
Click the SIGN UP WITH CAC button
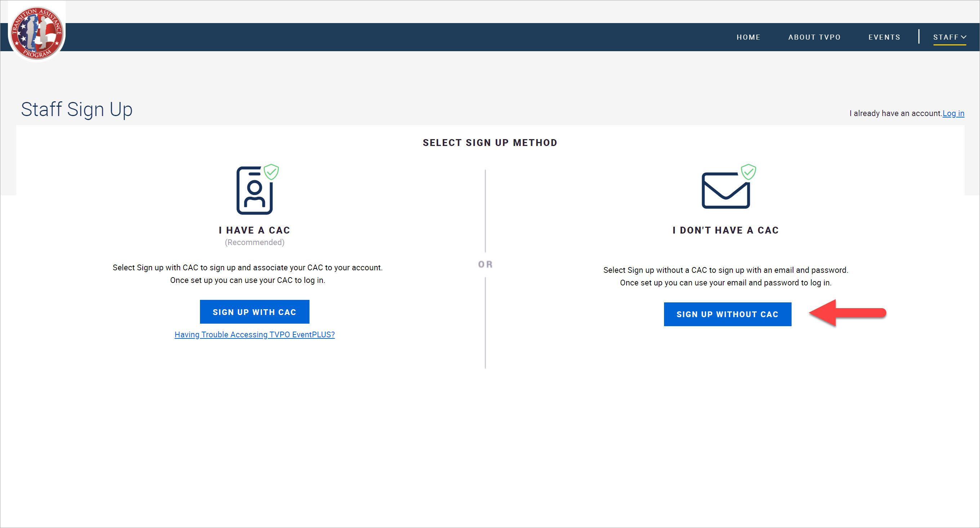point(254,312)
